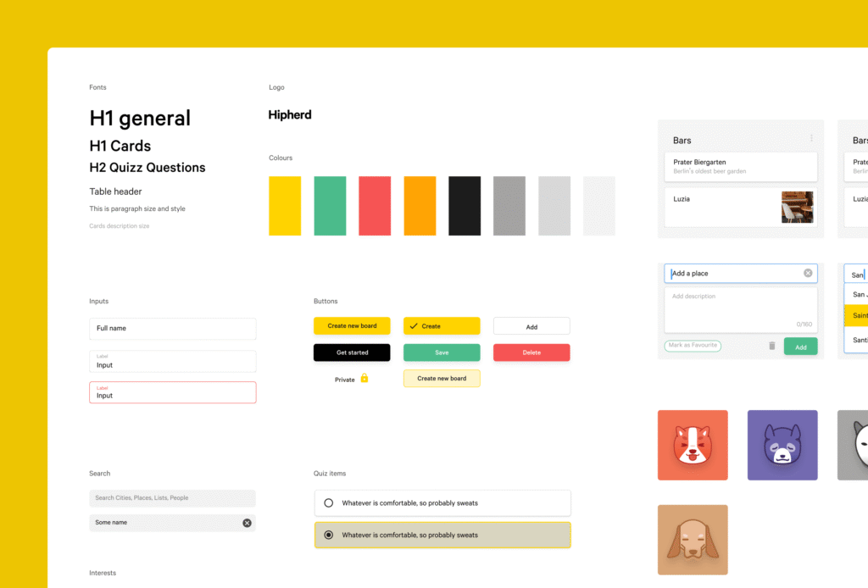Click the black Get started button
Viewport: 868px width, 588px height.
point(352,352)
